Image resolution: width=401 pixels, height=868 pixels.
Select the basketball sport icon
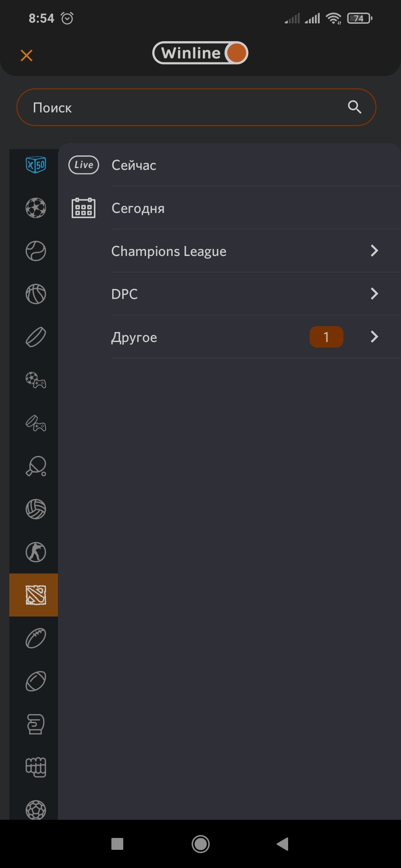tap(36, 294)
